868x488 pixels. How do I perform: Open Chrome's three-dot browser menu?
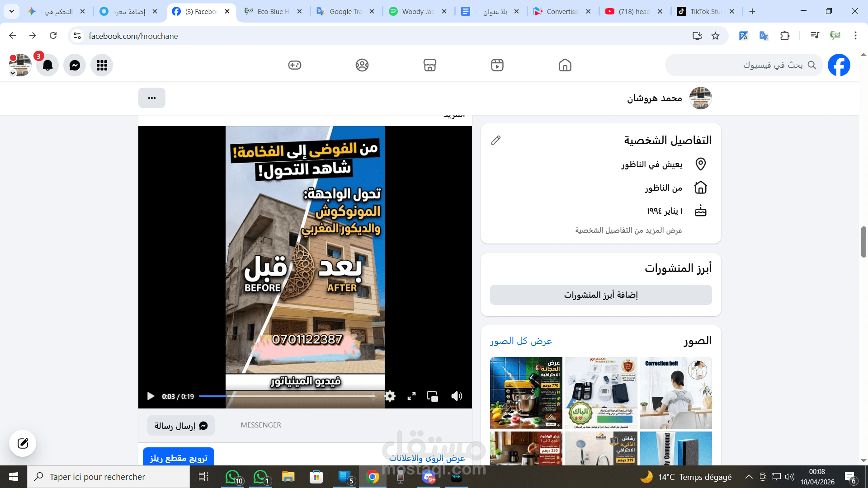tap(855, 36)
